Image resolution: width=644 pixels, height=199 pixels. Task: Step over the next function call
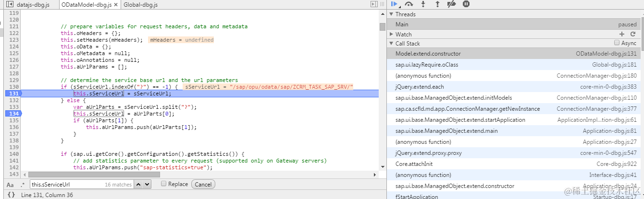(409, 4)
